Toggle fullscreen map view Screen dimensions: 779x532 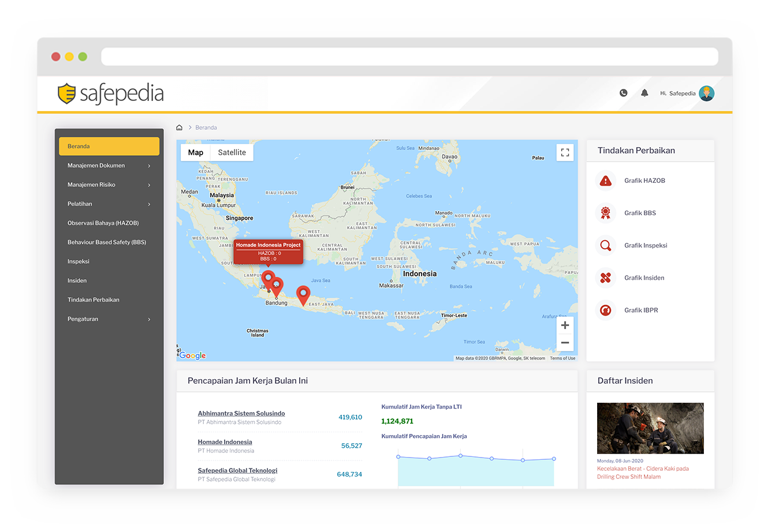[x=565, y=152]
